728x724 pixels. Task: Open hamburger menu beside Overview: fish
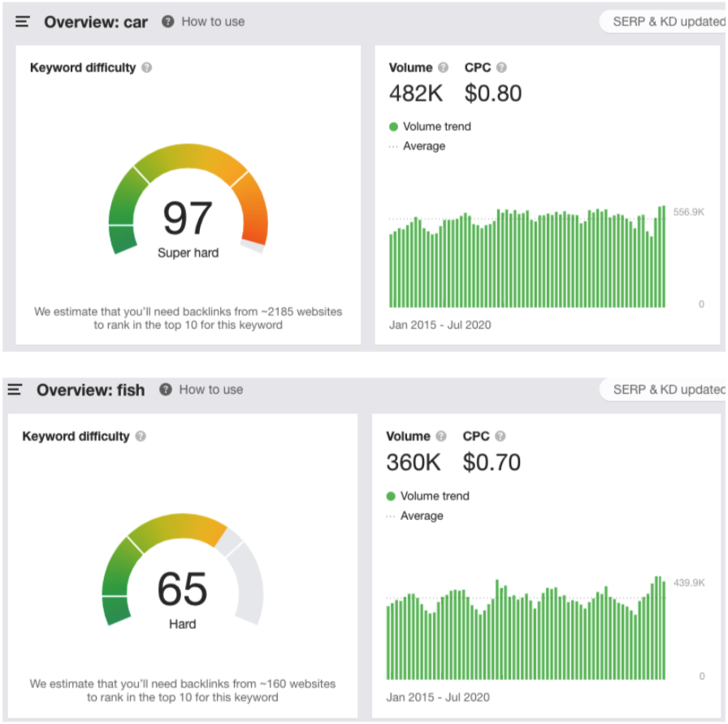tap(15, 390)
